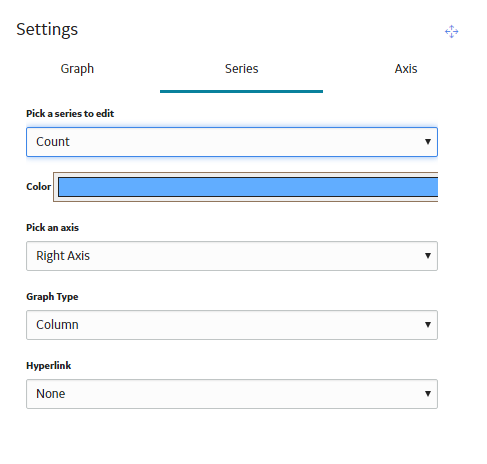Open the blue series color swatch
The height and width of the screenshot is (464, 487).
click(248, 187)
